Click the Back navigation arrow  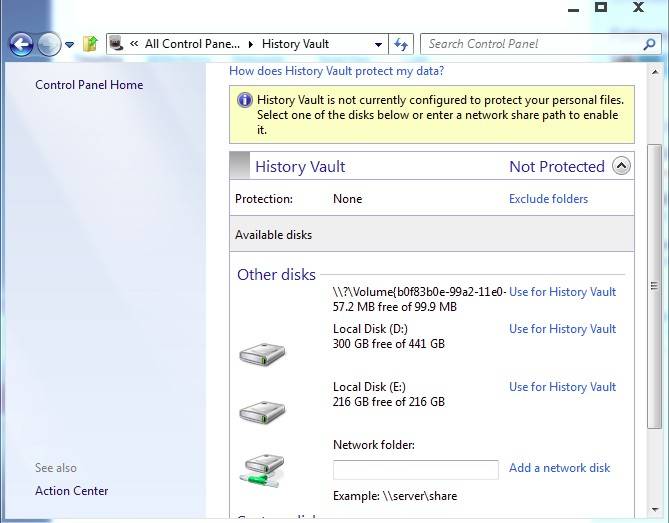[21, 44]
